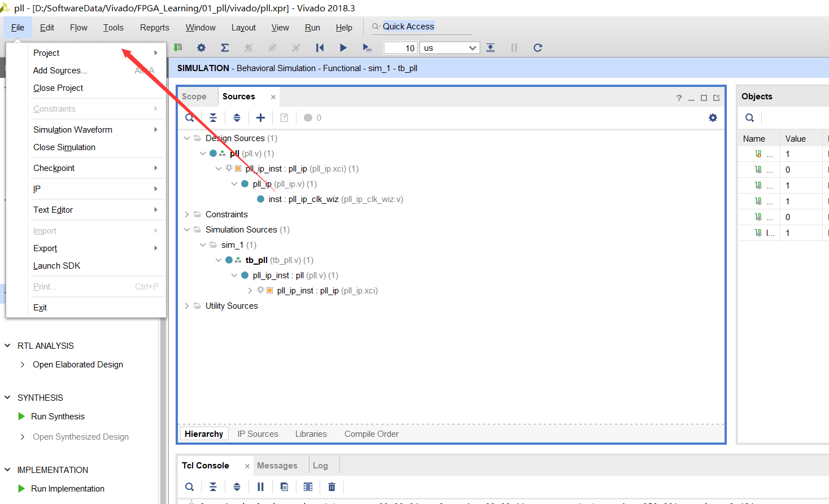Switch to the Compile Order tab
The image size is (829, 504).
click(371, 434)
